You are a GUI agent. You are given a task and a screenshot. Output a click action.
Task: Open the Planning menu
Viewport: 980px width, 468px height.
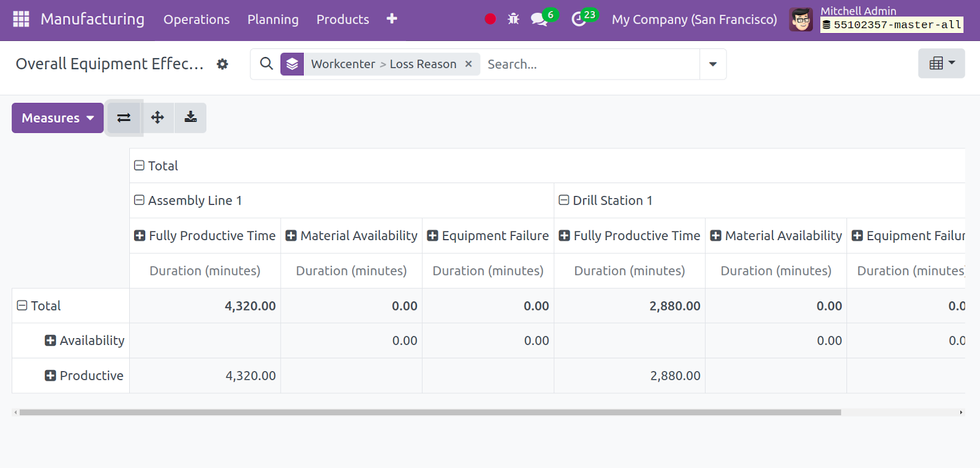click(273, 20)
